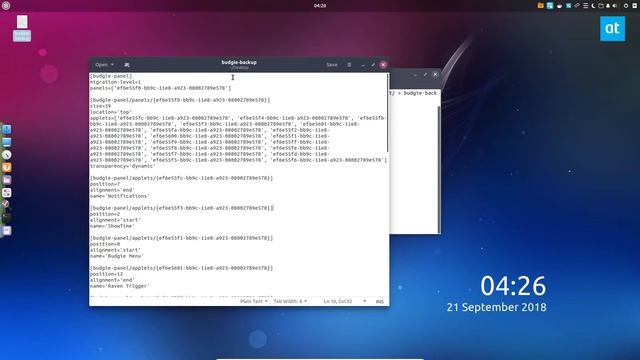This screenshot has width=640, height=360.
Task: Launch the purple dock app icon
Action: click(7, 180)
